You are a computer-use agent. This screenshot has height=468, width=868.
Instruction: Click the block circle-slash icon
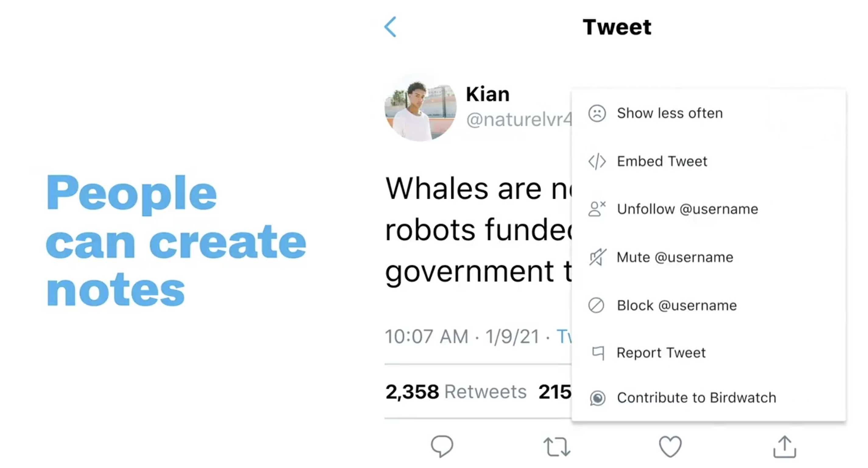tap(597, 305)
